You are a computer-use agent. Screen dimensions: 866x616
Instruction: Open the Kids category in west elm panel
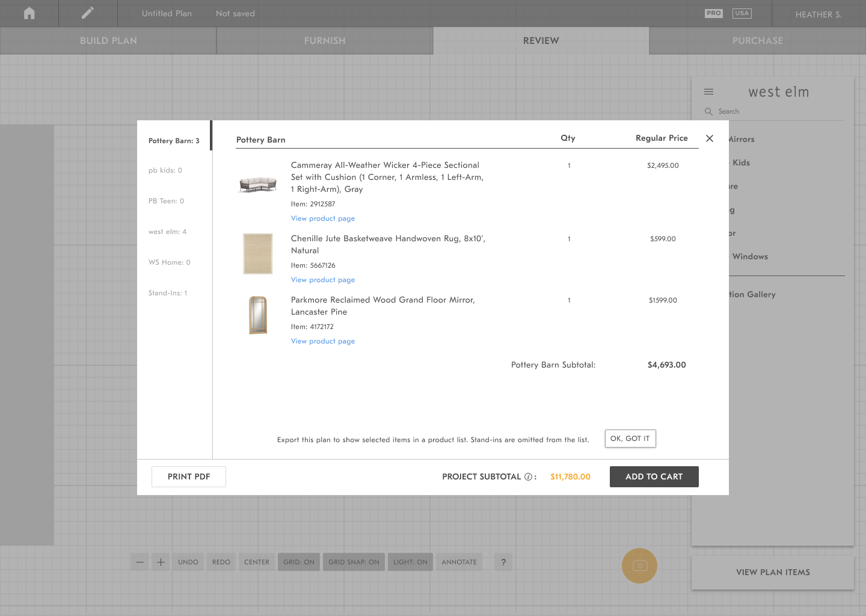point(741,162)
